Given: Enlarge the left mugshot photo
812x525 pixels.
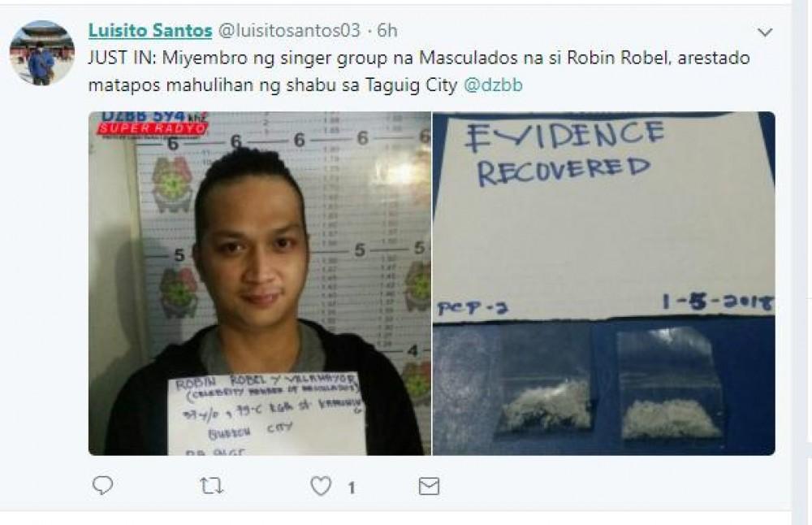Looking at the screenshot, I should [x=260, y=284].
